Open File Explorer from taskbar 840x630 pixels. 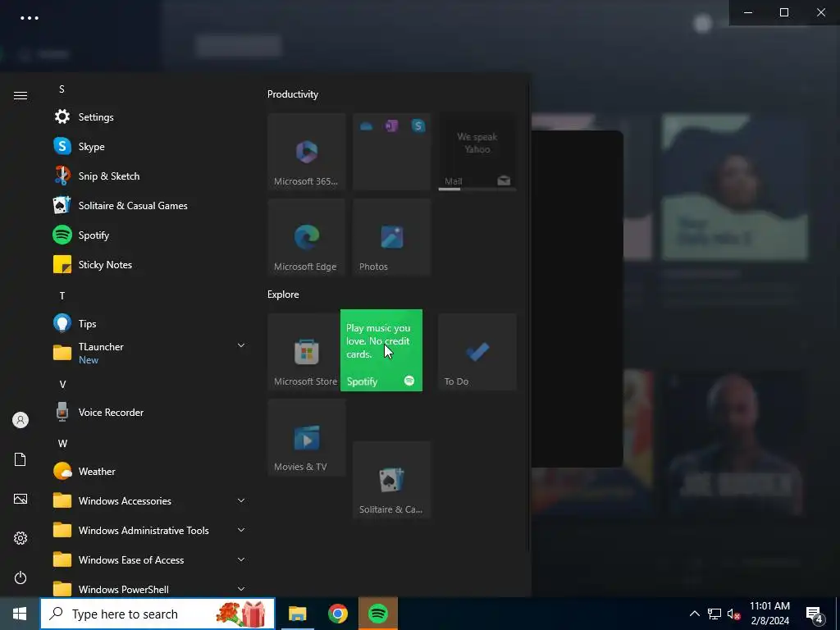pyautogui.click(x=297, y=614)
